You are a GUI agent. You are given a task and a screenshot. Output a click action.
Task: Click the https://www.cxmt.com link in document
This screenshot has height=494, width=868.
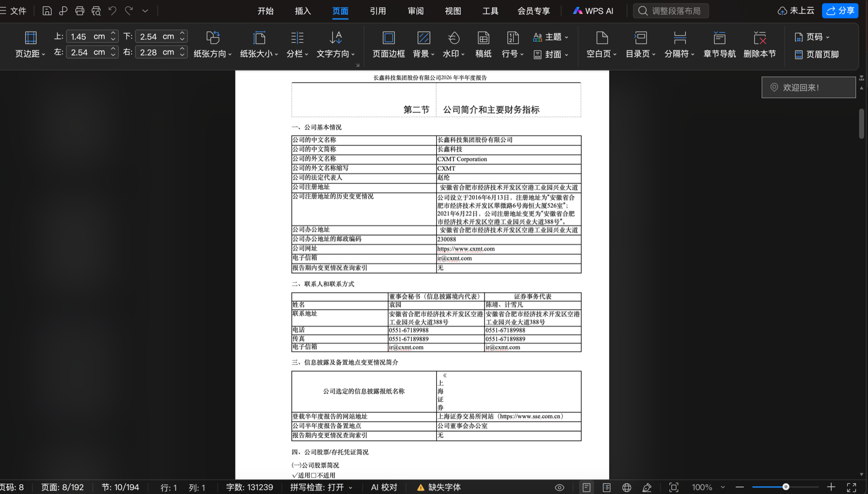466,249
